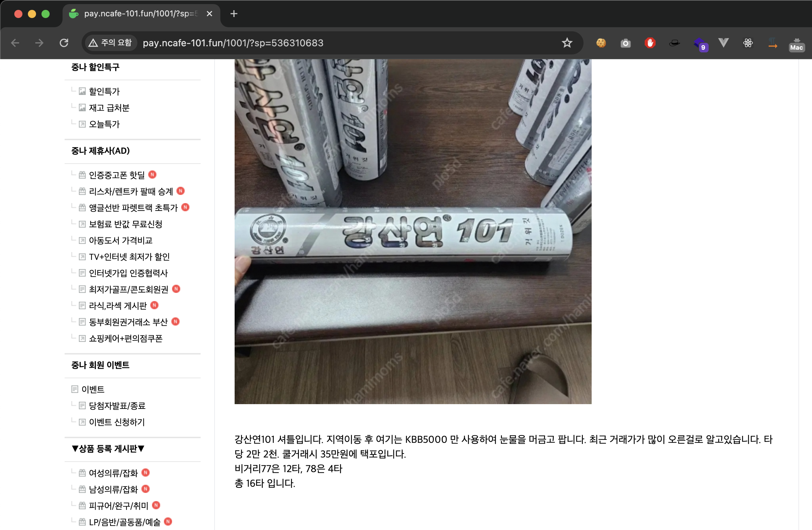Open 인증중고폰 핫딜 board link
Image resolution: width=812 pixels, height=530 pixels.
(117, 175)
